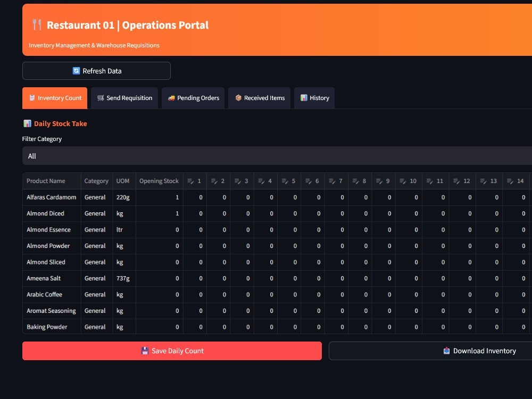This screenshot has height=399, width=532.
Task: Select the Alfaras Cardamom product name cell
Action: [x=52, y=197]
